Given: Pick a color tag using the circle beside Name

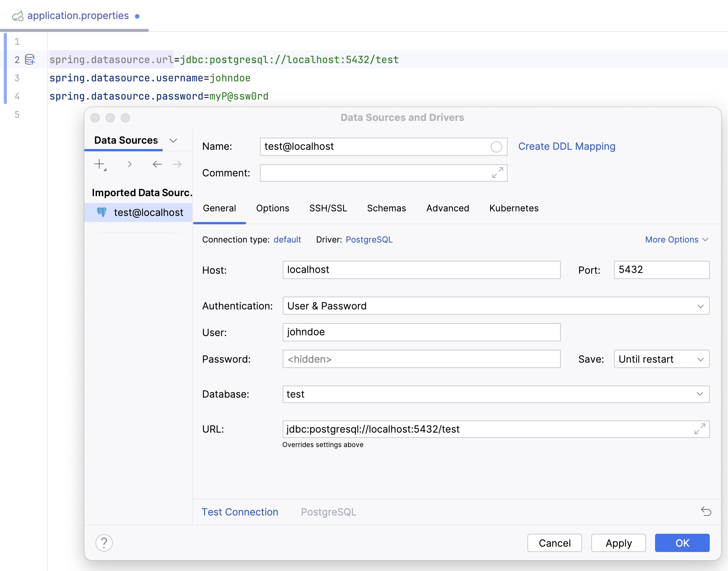Looking at the screenshot, I should click(x=496, y=147).
